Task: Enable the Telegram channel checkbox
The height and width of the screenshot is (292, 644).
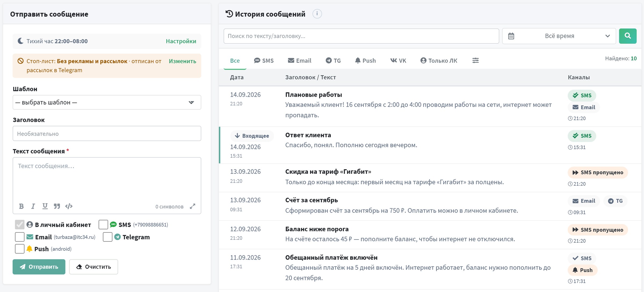Action: [108, 237]
